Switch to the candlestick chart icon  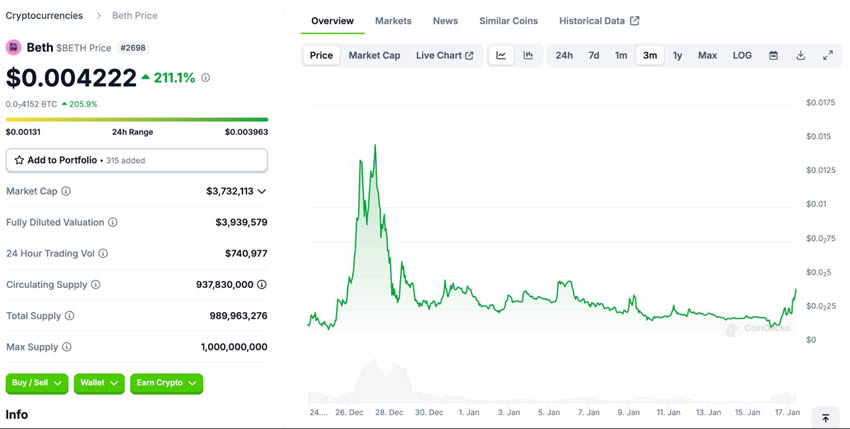point(528,55)
